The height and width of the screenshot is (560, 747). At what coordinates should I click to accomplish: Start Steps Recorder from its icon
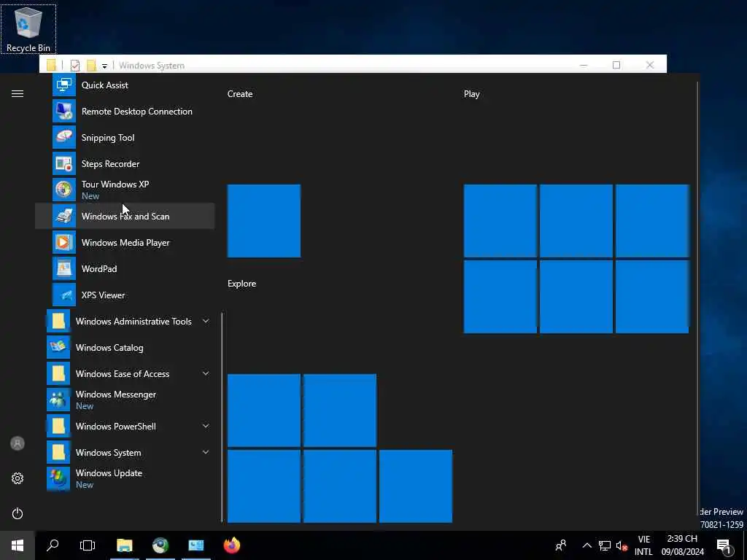(64, 164)
